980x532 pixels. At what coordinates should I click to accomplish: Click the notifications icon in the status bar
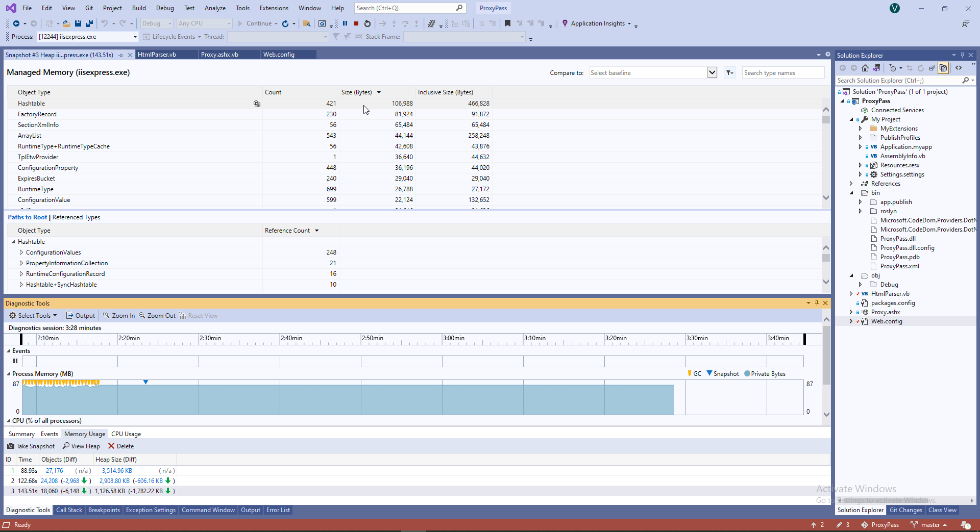pos(966,525)
